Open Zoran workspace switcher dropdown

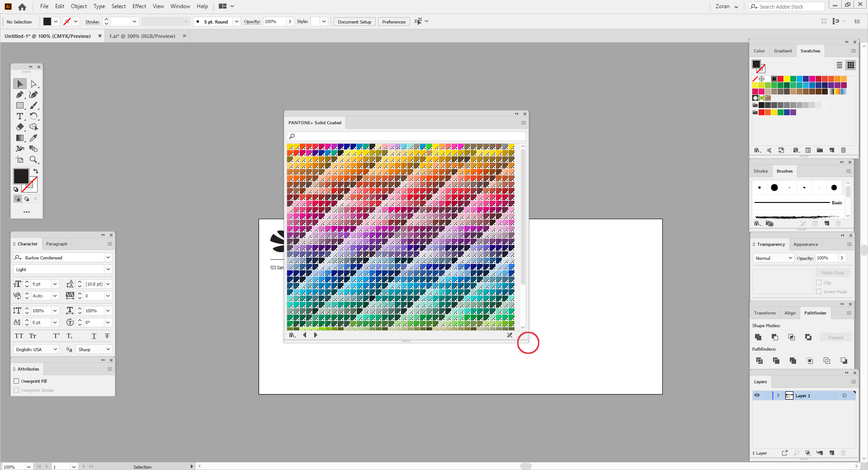(x=727, y=7)
